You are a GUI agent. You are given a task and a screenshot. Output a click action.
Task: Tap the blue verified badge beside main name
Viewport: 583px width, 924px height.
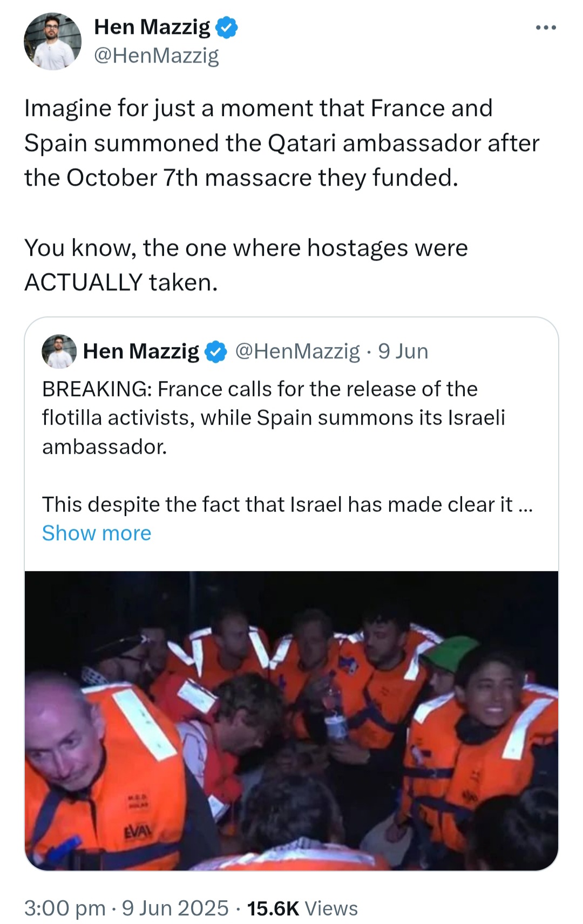227,28
